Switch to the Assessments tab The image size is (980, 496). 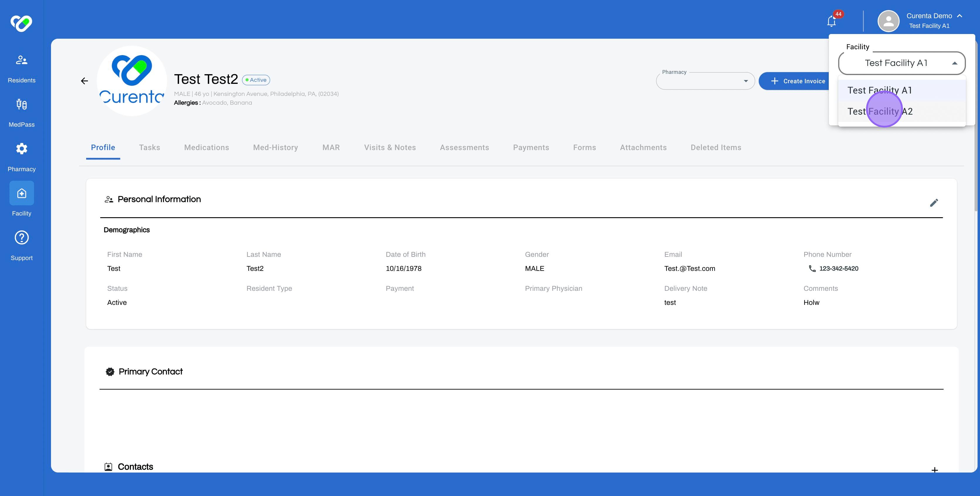(x=465, y=148)
